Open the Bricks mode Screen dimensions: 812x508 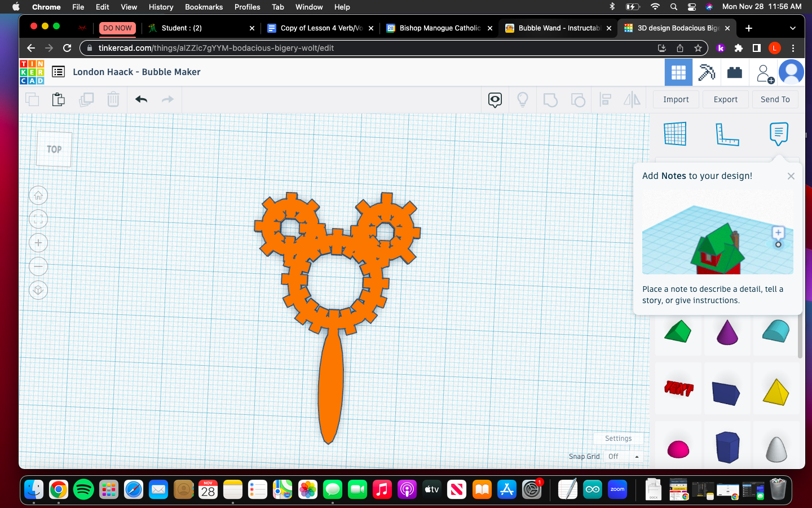[734, 72]
